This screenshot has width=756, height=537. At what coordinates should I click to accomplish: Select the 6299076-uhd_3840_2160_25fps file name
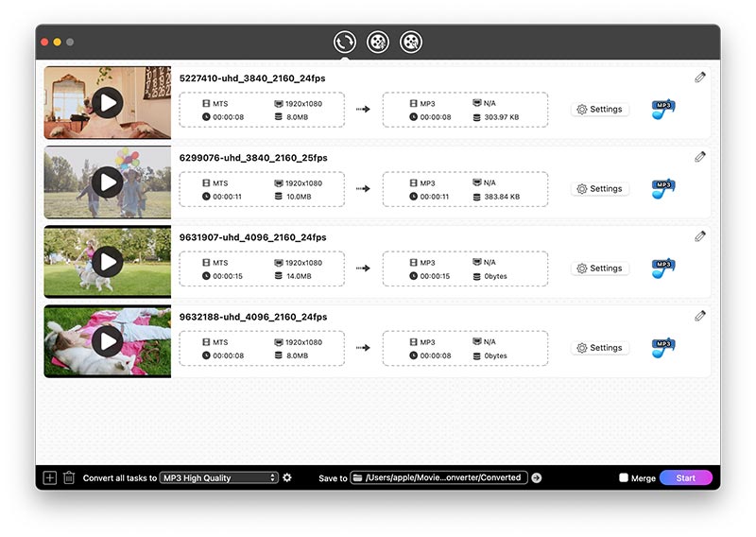(253, 158)
